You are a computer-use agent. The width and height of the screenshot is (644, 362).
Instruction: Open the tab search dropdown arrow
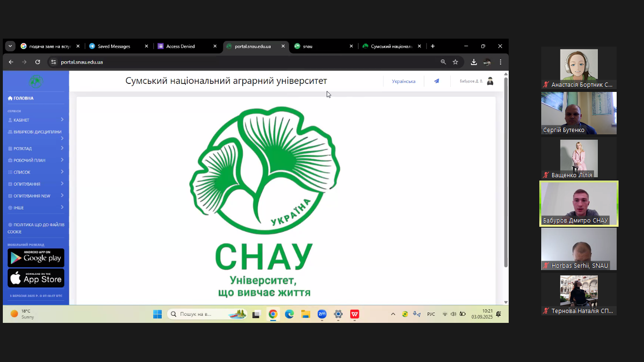pyautogui.click(x=10, y=46)
